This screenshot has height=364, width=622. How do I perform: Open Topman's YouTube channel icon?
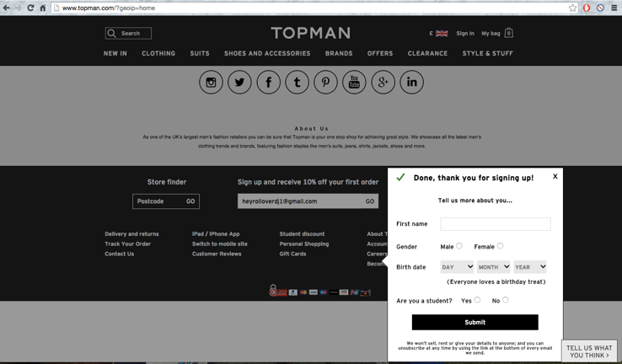(354, 82)
